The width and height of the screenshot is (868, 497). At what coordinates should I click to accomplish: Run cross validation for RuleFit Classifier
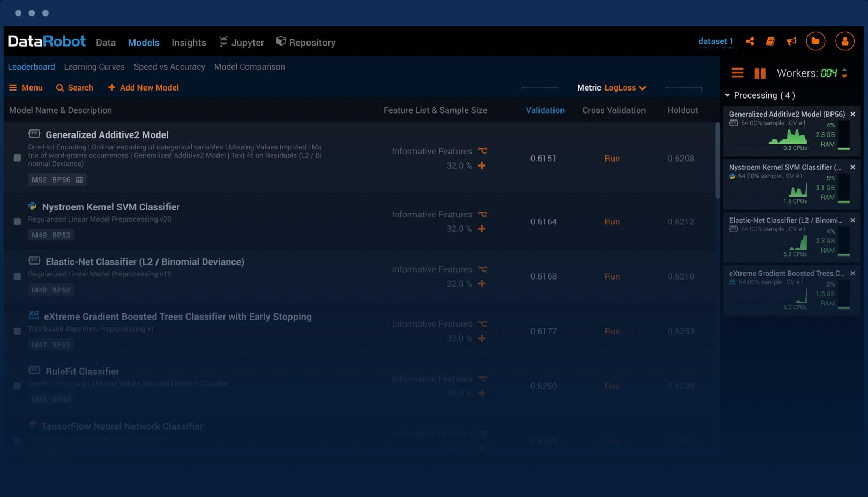[612, 386]
